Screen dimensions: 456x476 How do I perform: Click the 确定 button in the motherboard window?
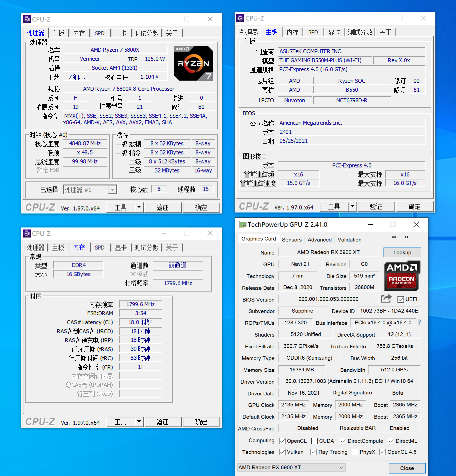(415, 207)
